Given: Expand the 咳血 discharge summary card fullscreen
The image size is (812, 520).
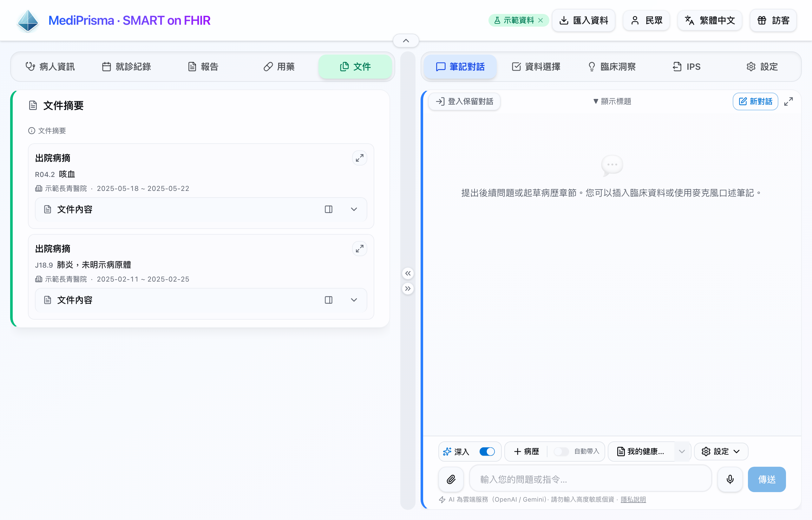Looking at the screenshot, I should [360, 158].
